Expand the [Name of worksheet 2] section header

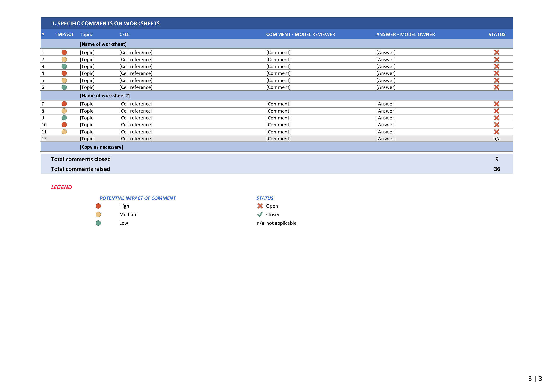(x=105, y=96)
